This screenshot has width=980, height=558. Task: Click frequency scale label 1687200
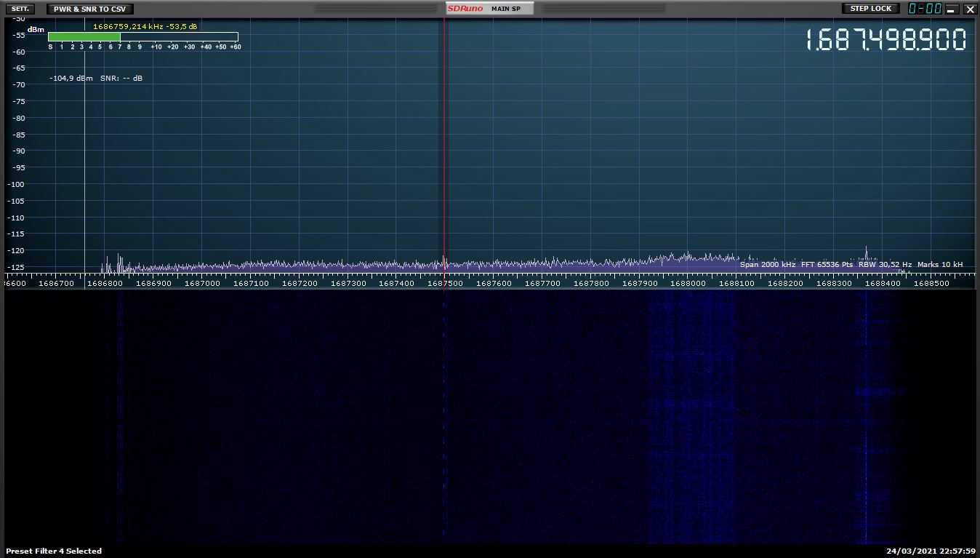(300, 284)
